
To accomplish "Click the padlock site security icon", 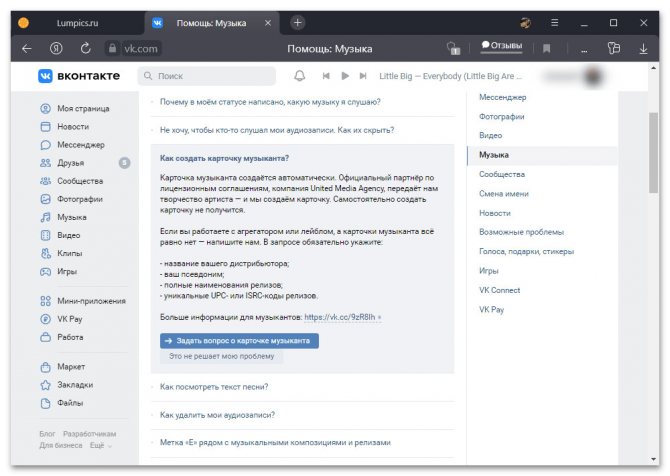I will pyautogui.click(x=112, y=49).
